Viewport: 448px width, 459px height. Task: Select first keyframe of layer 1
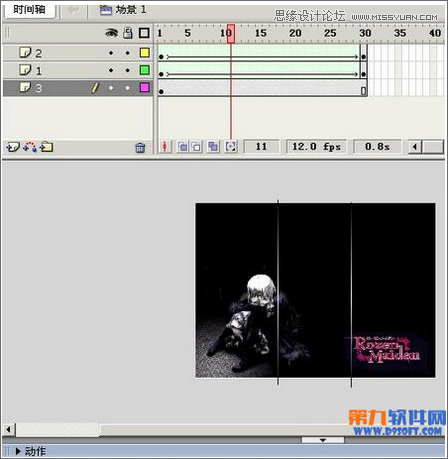point(161,74)
